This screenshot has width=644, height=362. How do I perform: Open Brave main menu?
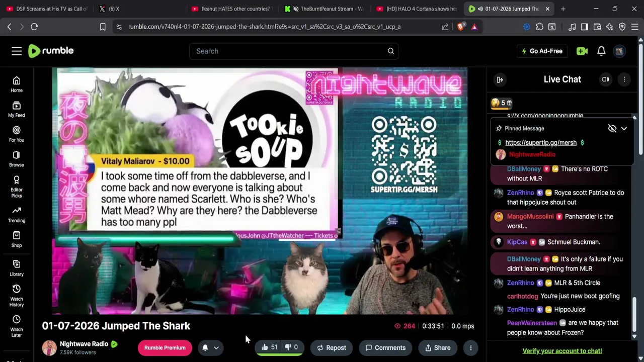tap(635, 27)
